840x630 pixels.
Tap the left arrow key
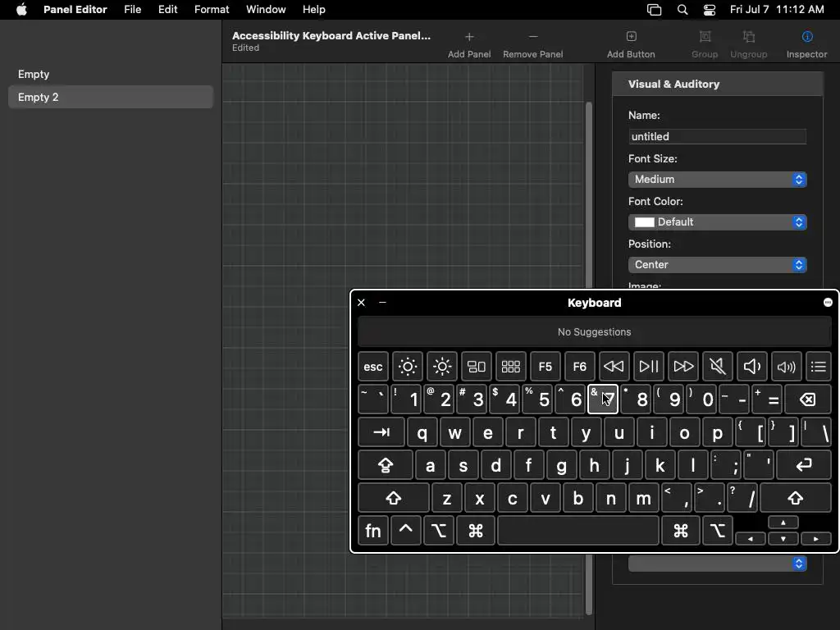[x=751, y=538]
